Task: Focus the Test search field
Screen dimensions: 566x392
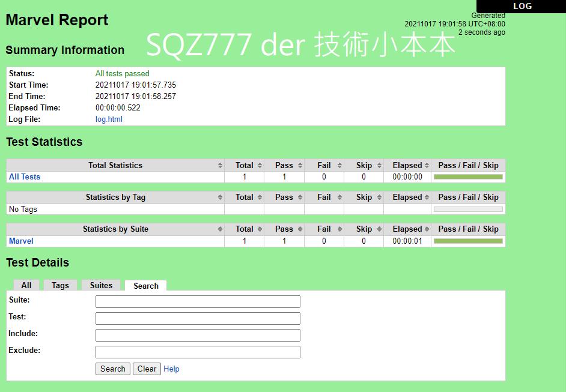Action: tap(198, 318)
